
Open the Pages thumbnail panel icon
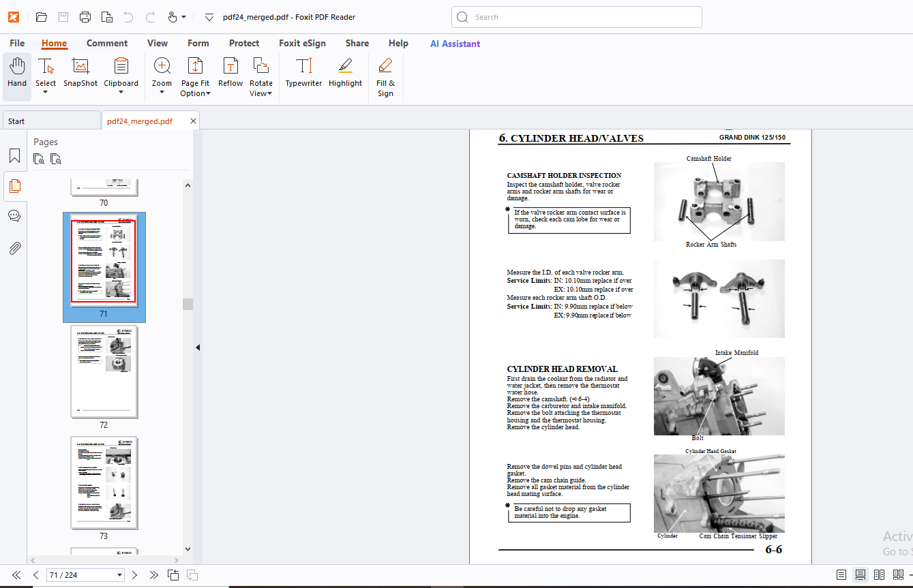tap(14, 185)
